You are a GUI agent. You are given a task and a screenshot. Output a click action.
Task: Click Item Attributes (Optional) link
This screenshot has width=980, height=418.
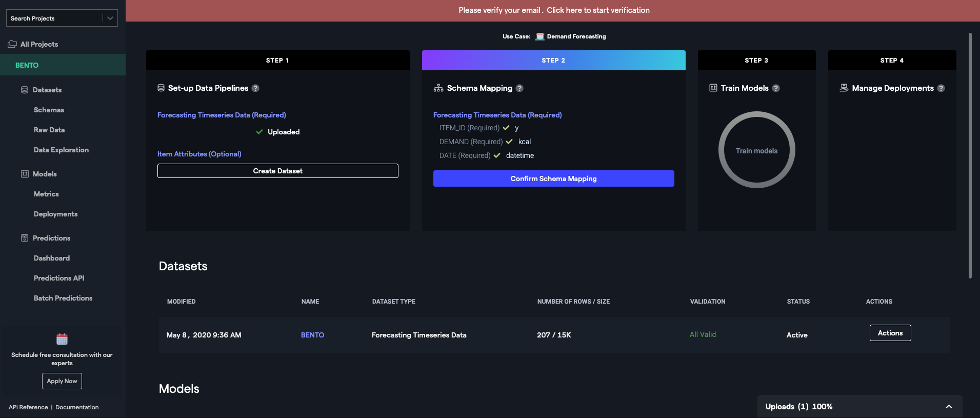click(199, 154)
